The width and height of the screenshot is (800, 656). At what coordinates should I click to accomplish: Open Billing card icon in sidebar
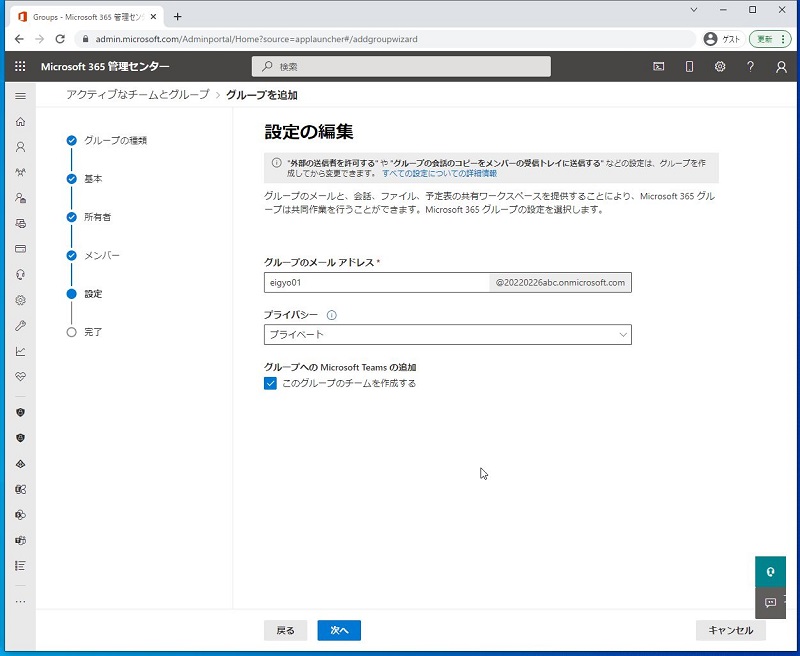click(x=20, y=249)
